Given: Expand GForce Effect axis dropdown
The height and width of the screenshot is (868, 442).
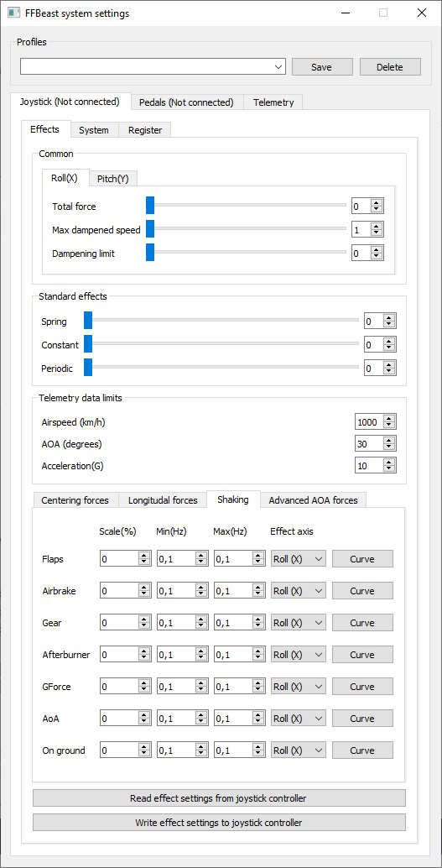Looking at the screenshot, I should (299, 687).
